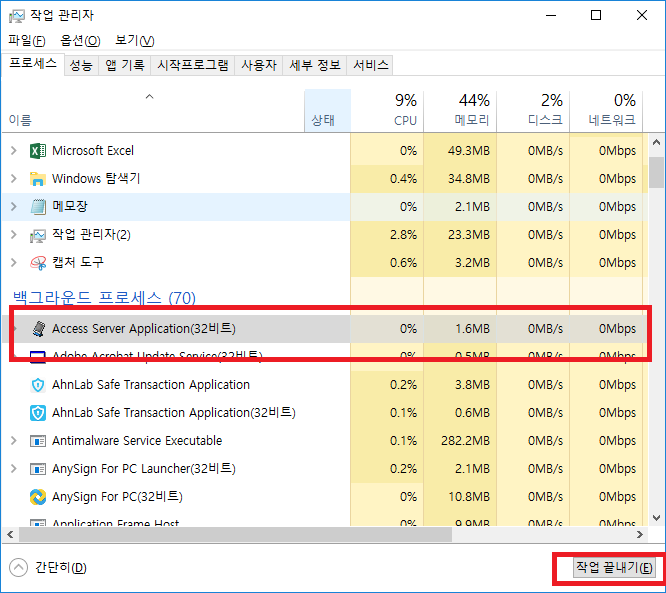Maximize the 작업 관리자 window

pyautogui.click(x=596, y=16)
